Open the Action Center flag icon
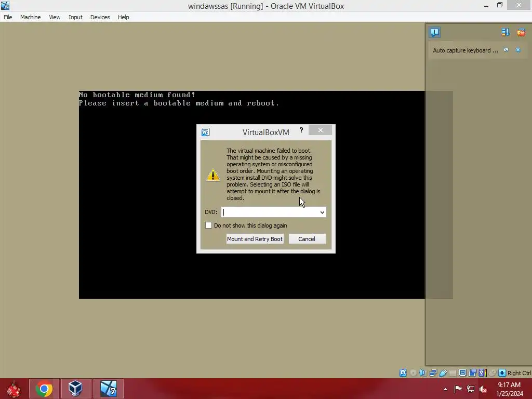 (458, 389)
